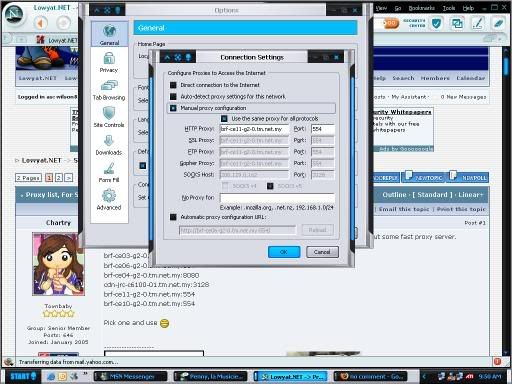This screenshot has width=512, height=384.
Task: Click up-arrow icon in Connection Settings title bar
Action: click(x=167, y=57)
